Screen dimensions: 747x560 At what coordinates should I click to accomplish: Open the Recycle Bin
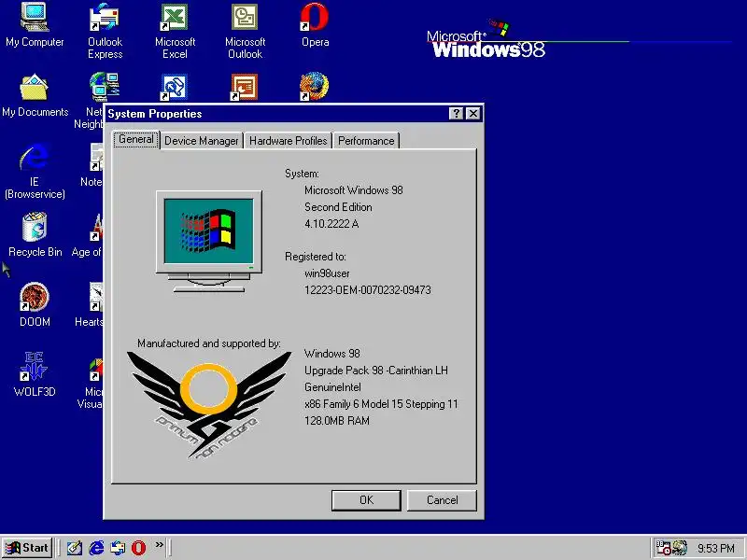click(x=35, y=234)
